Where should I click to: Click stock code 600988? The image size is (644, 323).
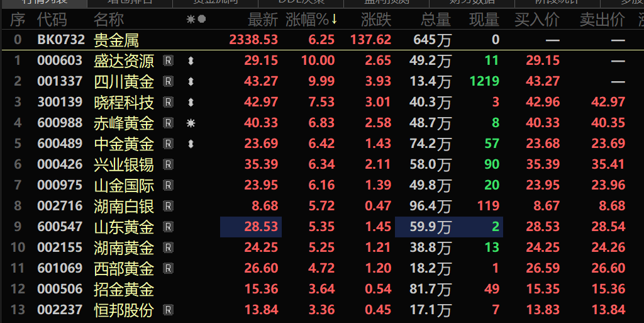(60, 123)
